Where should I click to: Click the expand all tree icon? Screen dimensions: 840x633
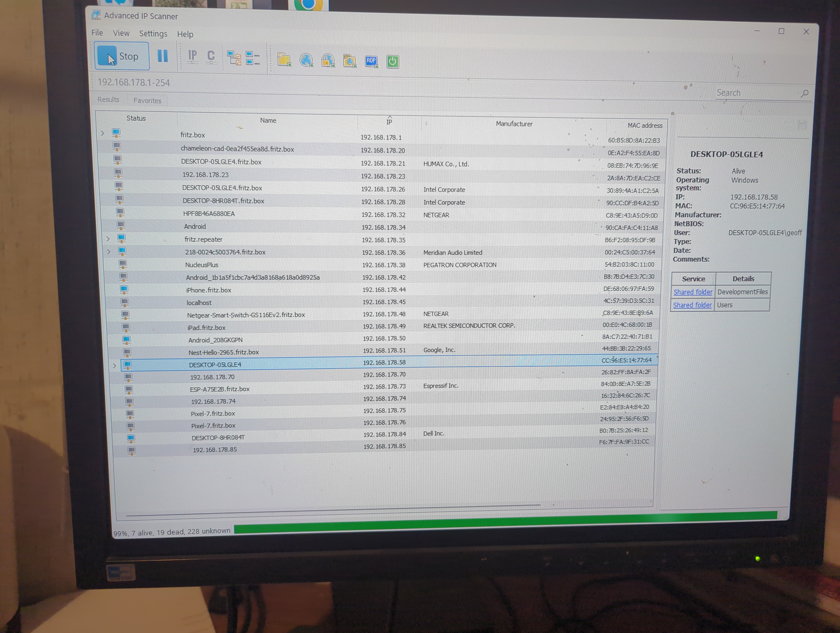point(234,58)
